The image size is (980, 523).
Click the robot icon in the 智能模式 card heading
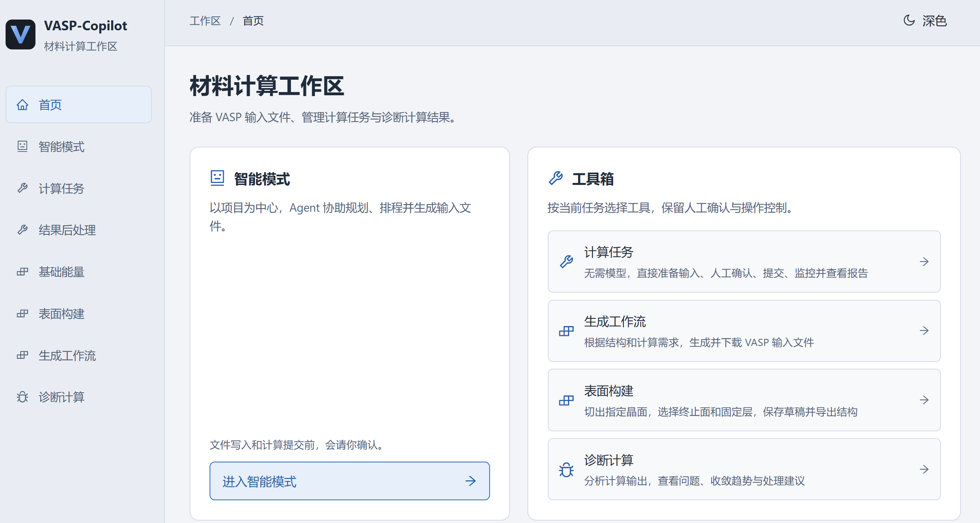pos(218,178)
